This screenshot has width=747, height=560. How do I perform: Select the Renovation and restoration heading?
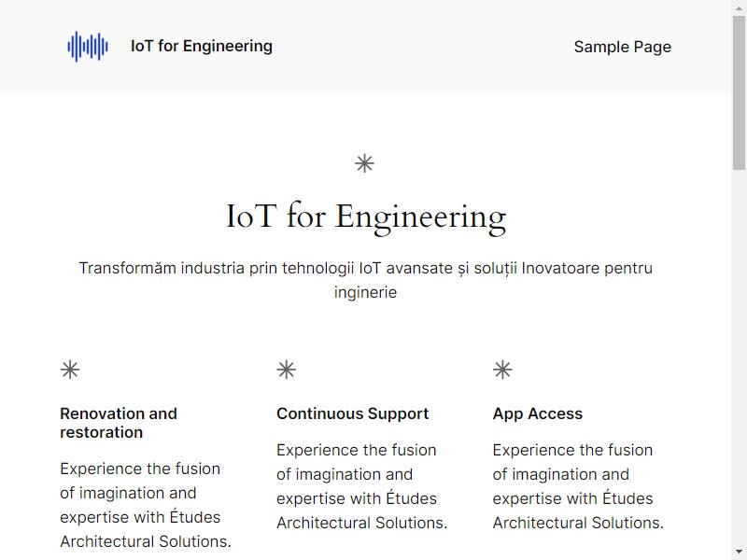[x=119, y=423]
